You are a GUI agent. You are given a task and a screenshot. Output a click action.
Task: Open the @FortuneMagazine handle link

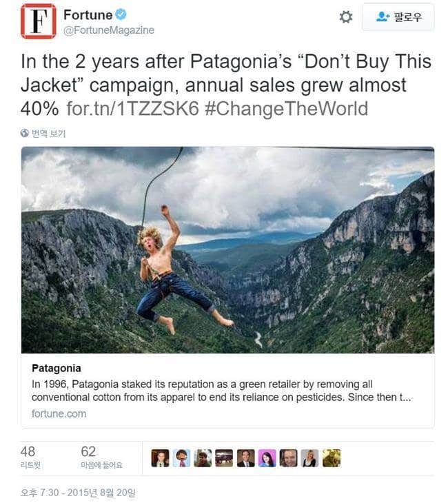tap(109, 30)
